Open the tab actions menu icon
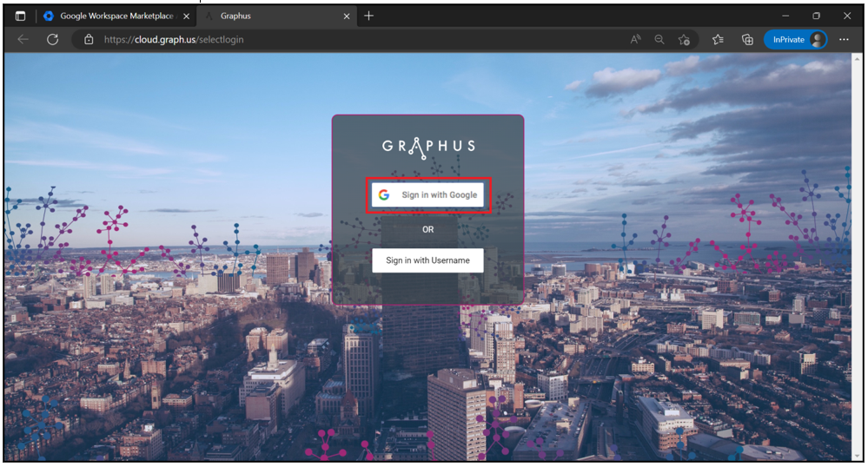Screen dimensions: 868x467 (21, 16)
